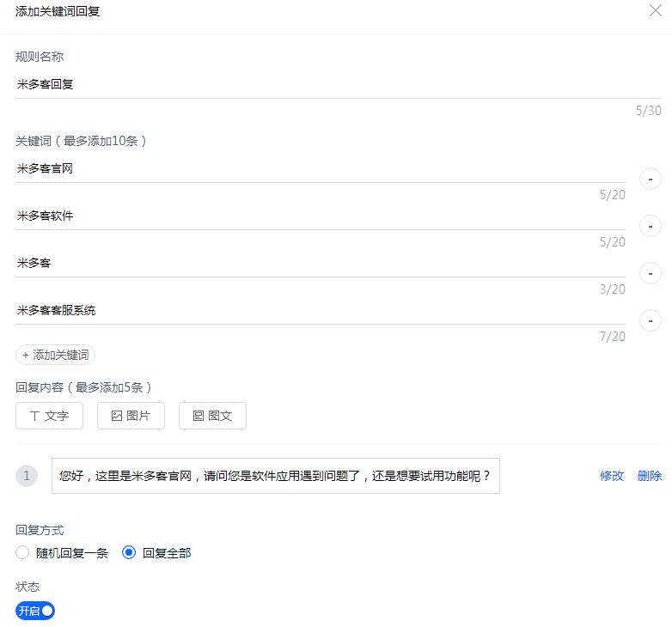Click the 3/20 character counter
Screen dimensions: 672x627
(613, 289)
